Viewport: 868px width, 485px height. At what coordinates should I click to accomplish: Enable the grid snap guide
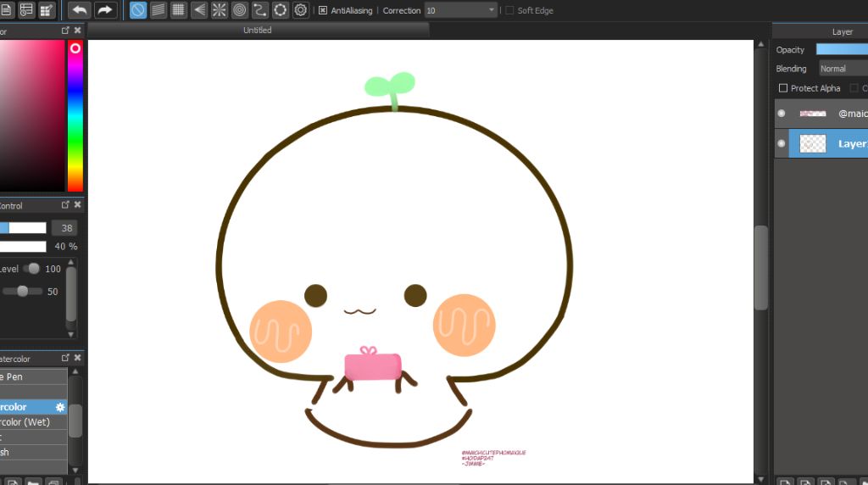(x=179, y=10)
